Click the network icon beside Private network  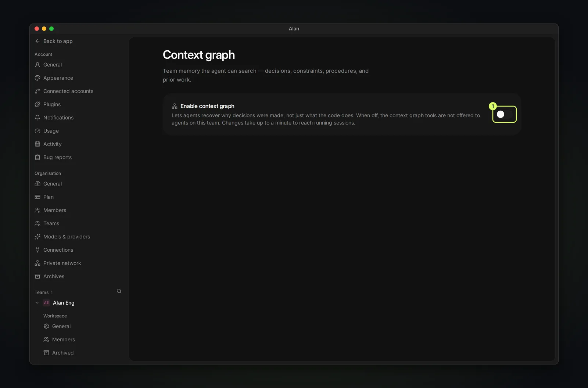click(x=37, y=263)
